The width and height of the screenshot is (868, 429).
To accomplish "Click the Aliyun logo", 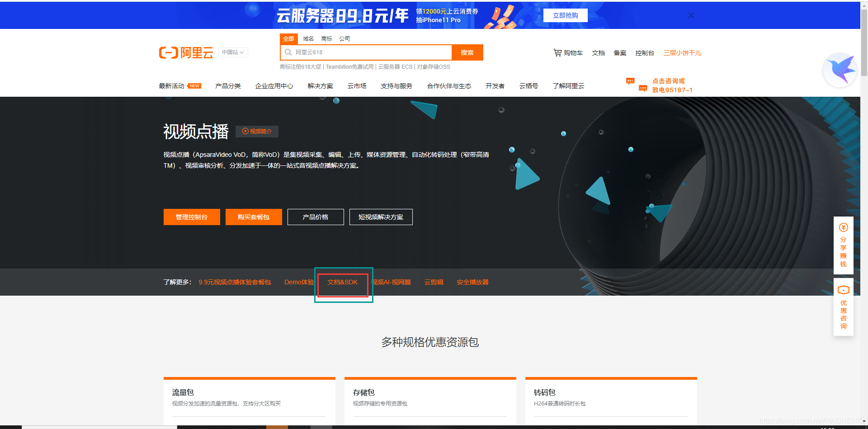I will point(186,53).
